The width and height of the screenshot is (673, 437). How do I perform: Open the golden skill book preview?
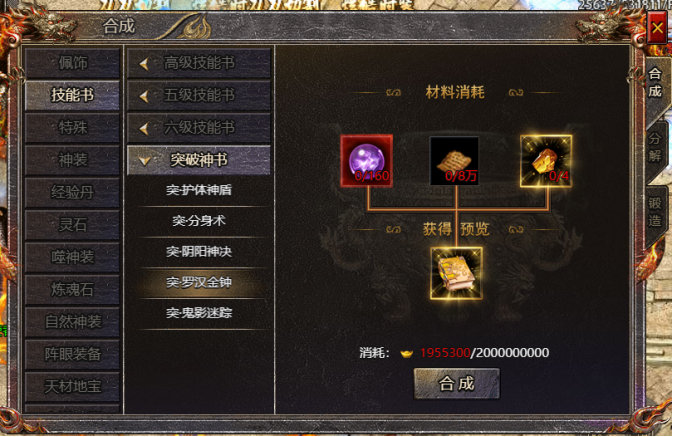[x=456, y=273]
